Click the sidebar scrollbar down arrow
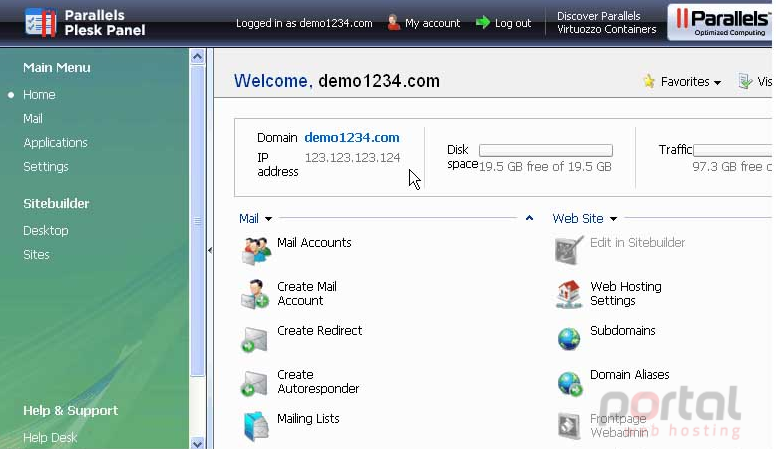This screenshot has height=450, width=776. click(x=197, y=444)
